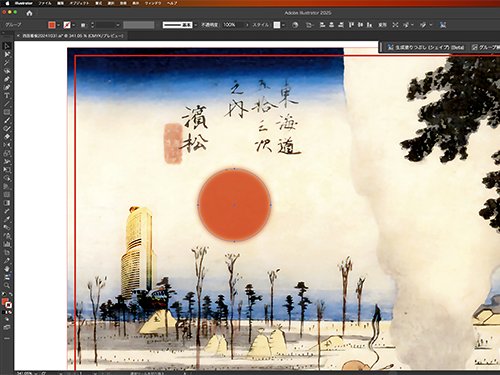Close the open document tab

(18, 36)
